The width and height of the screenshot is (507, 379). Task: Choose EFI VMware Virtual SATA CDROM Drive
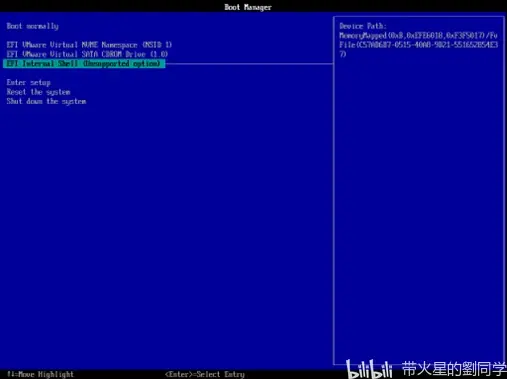coord(87,54)
